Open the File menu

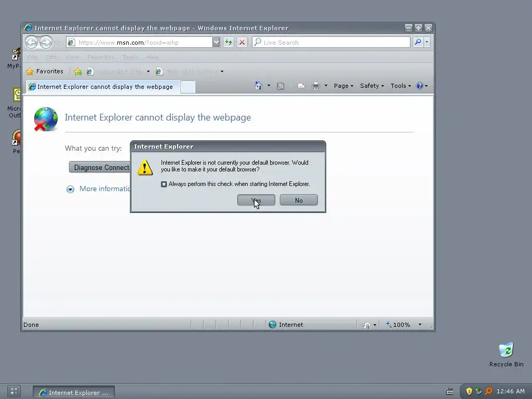point(32,57)
